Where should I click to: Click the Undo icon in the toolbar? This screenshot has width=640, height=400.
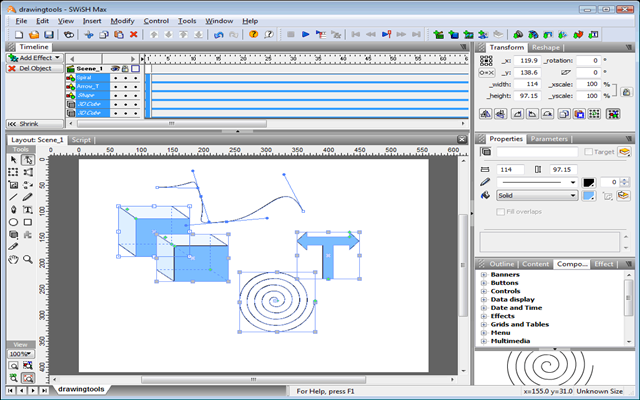click(218, 34)
